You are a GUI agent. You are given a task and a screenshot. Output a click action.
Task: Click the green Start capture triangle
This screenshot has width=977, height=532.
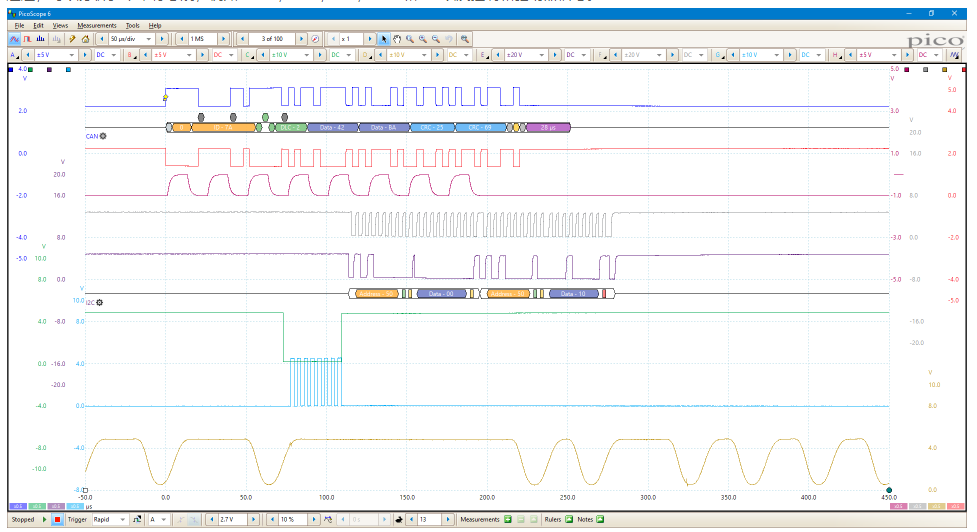pyautogui.click(x=44, y=519)
